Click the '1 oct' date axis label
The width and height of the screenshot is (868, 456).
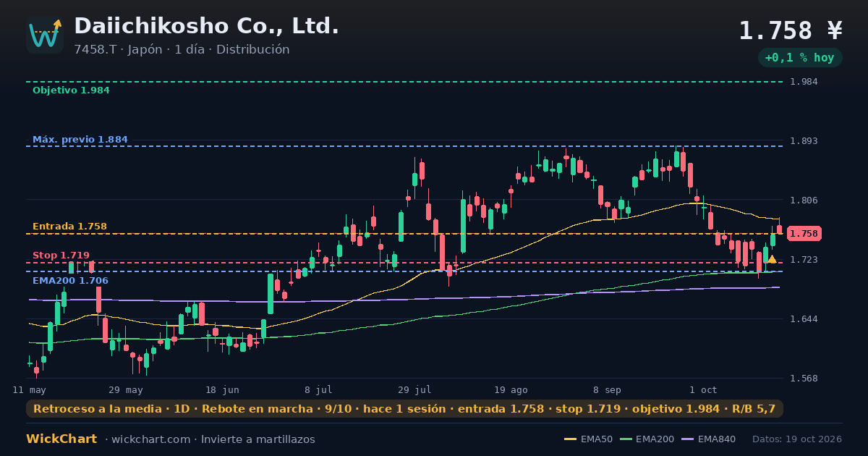703,390
